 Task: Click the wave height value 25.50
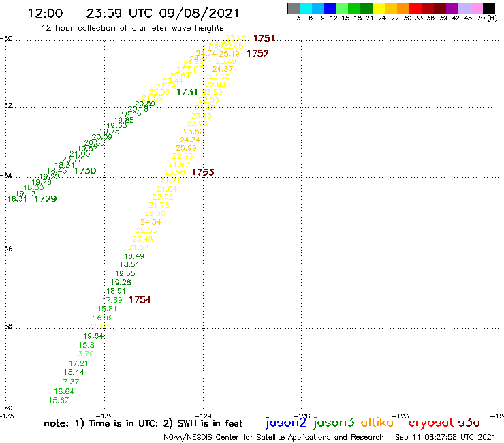[193, 132]
